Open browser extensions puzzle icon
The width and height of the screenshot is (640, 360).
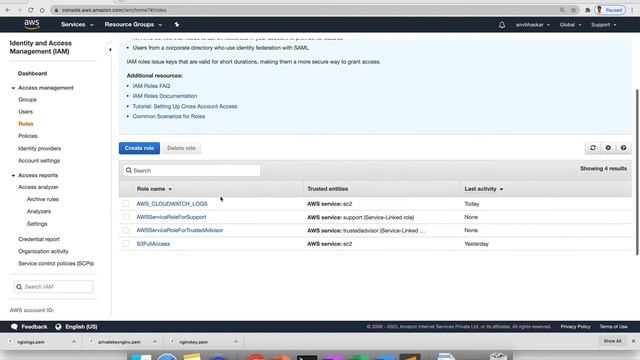tap(587, 10)
